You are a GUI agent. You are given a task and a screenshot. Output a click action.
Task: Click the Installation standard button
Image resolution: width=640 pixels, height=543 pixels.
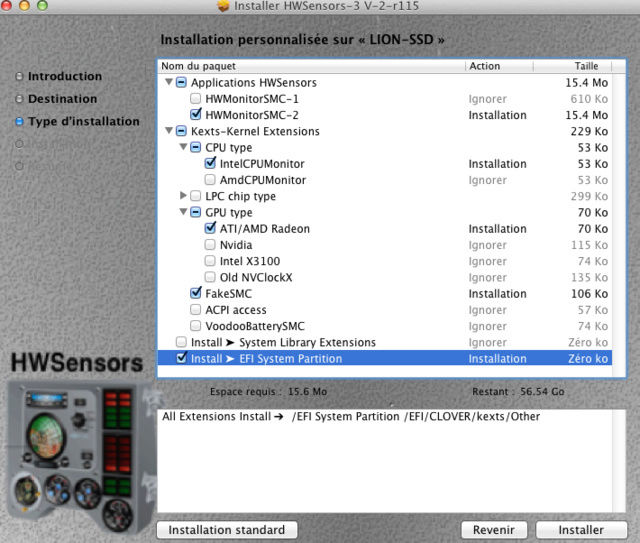(227, 530)
